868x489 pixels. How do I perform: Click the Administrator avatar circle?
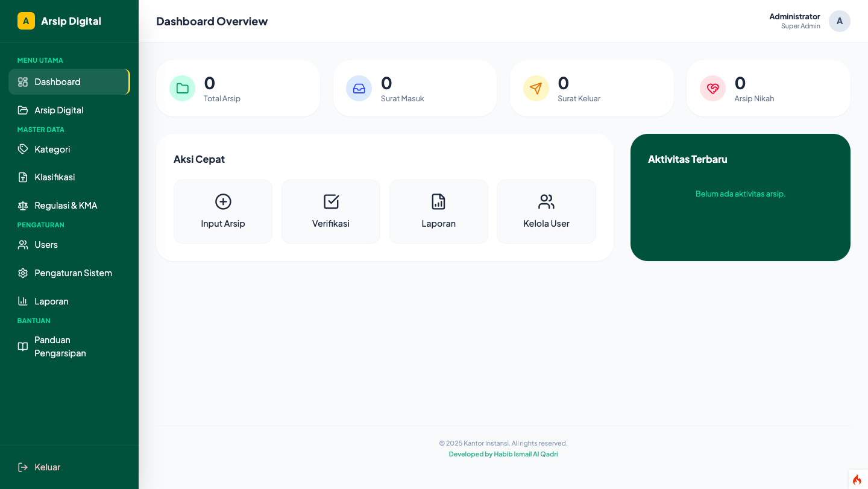[840, 21]
